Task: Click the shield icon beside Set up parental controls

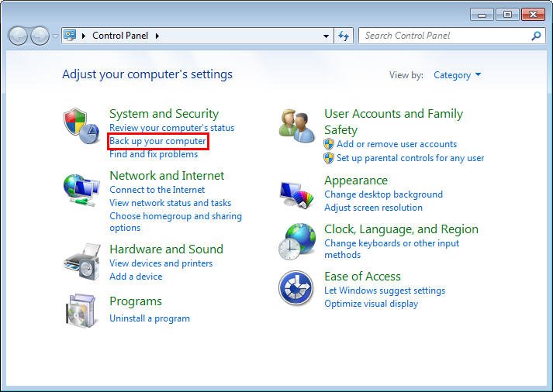Action: [329, 158]
